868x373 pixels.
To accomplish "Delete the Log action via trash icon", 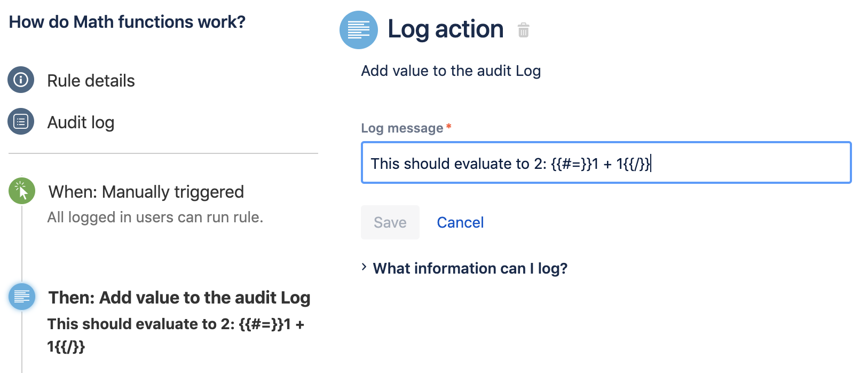I will 523,30.
